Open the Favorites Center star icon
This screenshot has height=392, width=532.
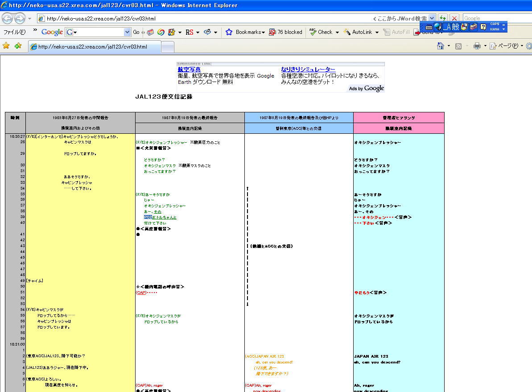pos(6,46)
